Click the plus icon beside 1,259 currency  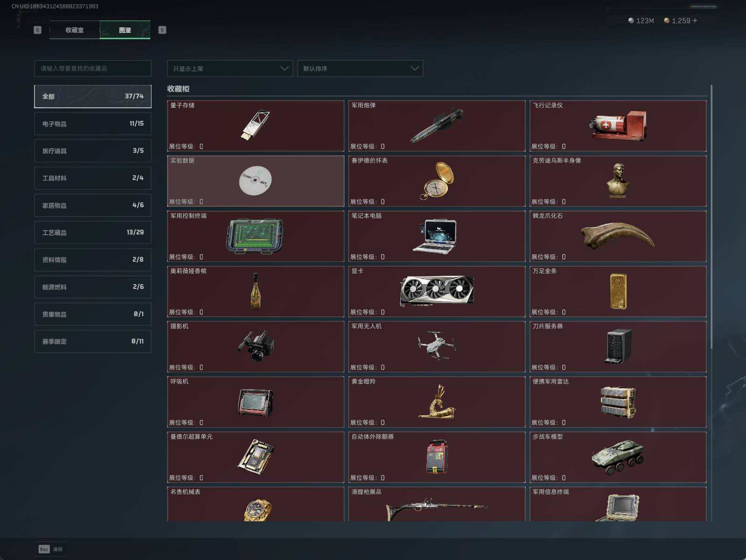pos(695,21)
